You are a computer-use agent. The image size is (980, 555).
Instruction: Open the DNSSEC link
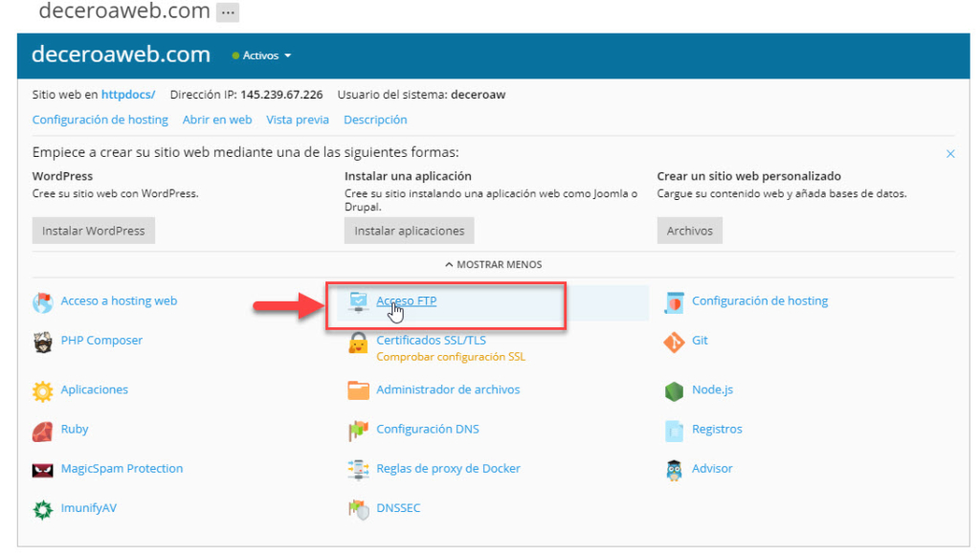(398, 507)
